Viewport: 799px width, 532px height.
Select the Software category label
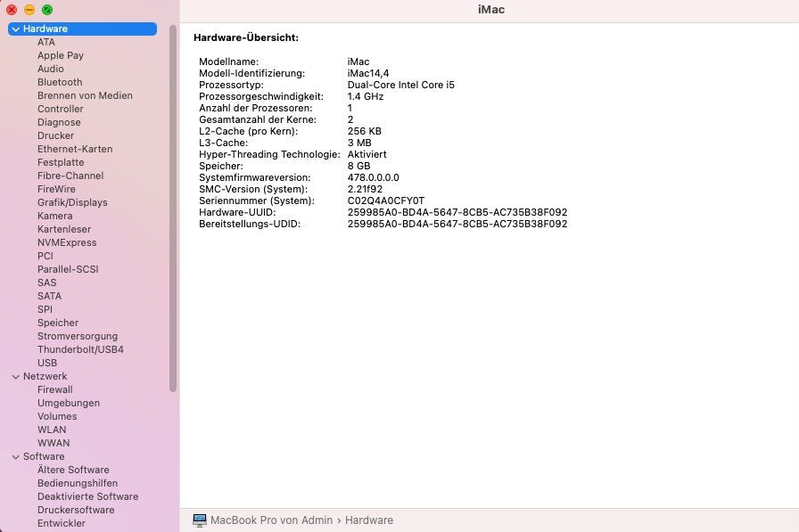coord(44,456)
